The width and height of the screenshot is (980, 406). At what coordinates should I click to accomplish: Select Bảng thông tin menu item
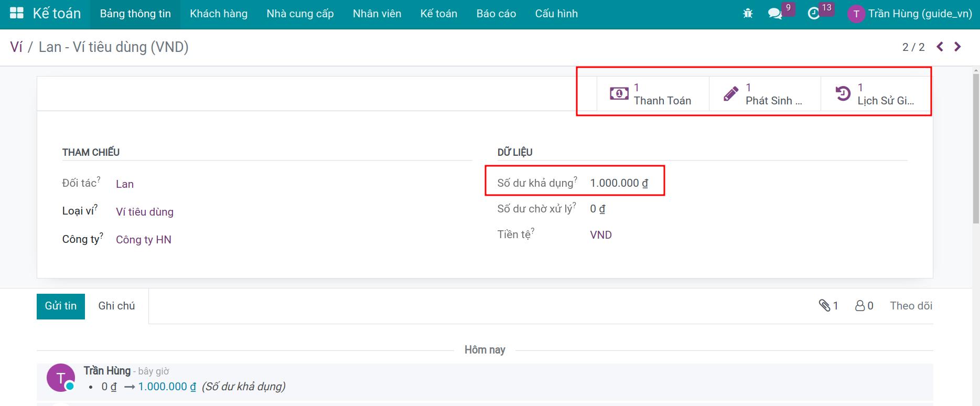(135, 14)
